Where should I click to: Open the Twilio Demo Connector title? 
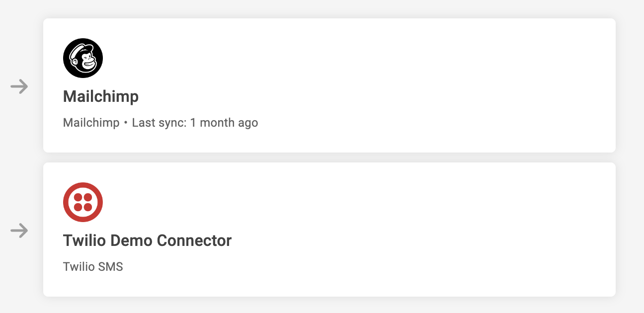click(147, 240)
